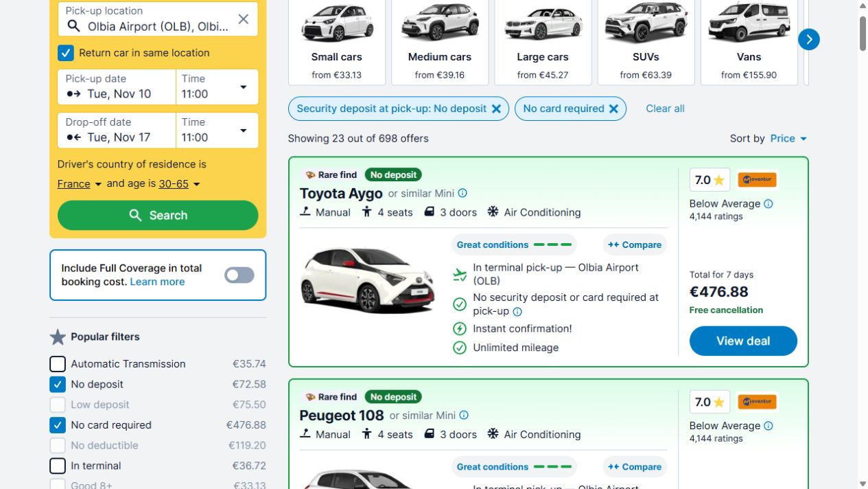Viewport: 868px width, 489px height.
Task: Click the 7.0 star rating badge on Toyota Aygo
Action: (709, 180)
